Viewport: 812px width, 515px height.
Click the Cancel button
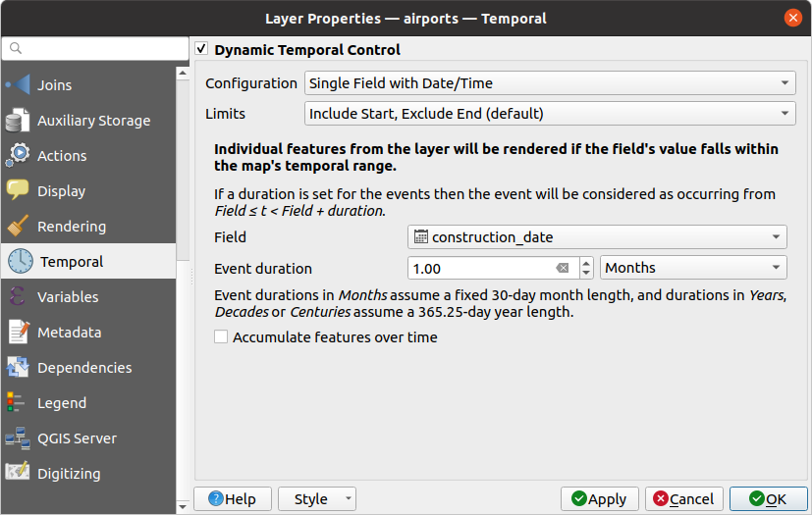684,499
